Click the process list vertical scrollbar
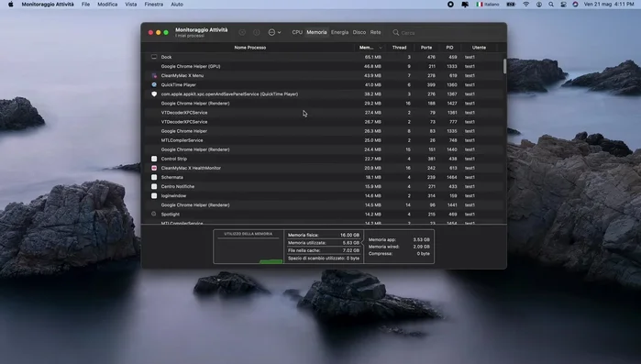Viewport: 641px width, 364px height. pyautogui.click(x=505, y=67)
